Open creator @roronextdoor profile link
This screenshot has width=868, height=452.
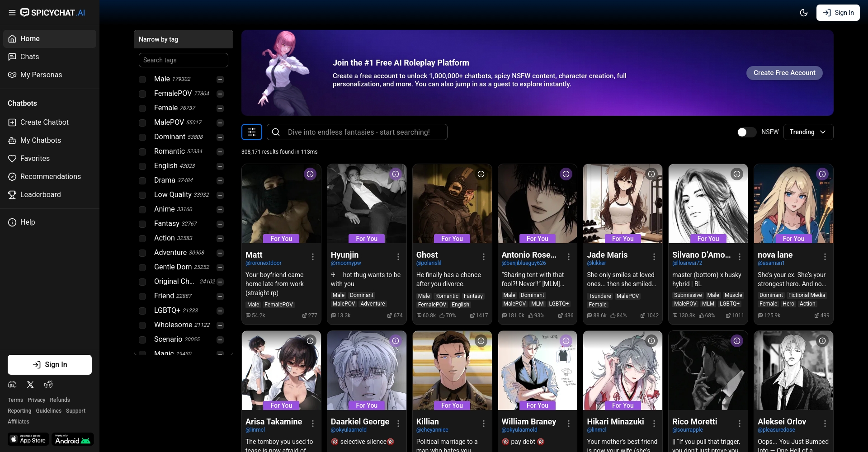[264, 263]
